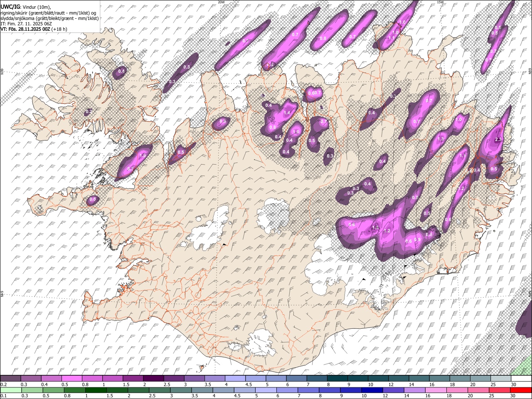Viewport: 532px width, 399px height.
Task: Select the darkest purple 2–2.5 snow swatch
Action: [153, 378]
